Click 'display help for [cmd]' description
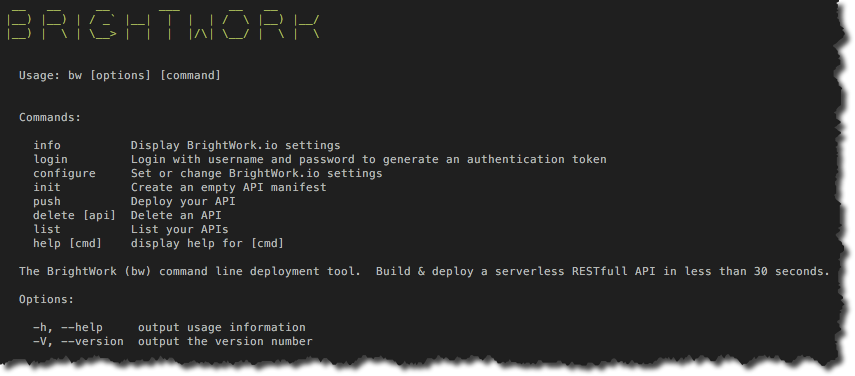This screenshot has width=855, height=376. click(x=207, y=243)
